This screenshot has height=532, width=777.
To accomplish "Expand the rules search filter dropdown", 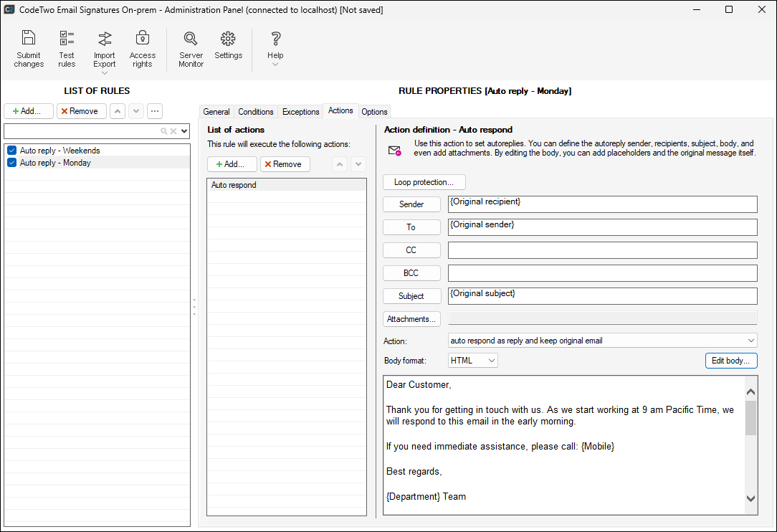I will (185, 131).
